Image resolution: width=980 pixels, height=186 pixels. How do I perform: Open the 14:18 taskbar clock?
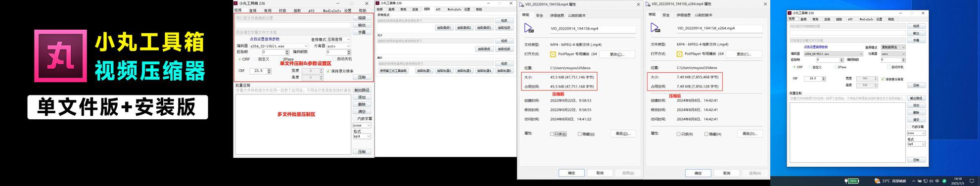957,181
